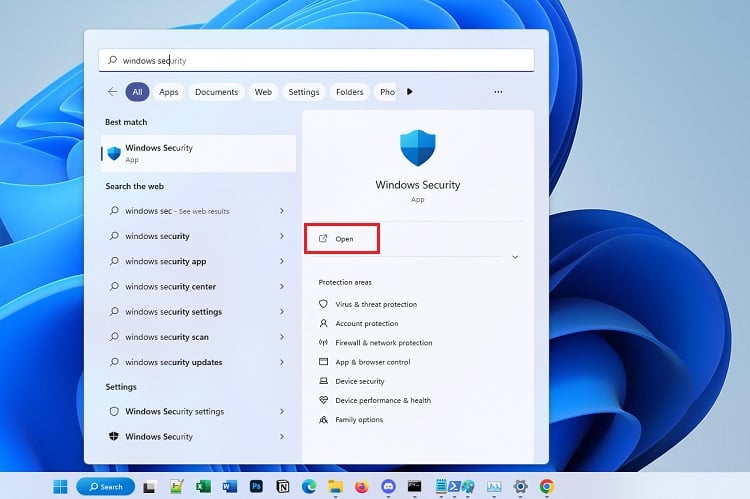Expand the 'windows security scan' suggestion arrow

tap(282, 337)
